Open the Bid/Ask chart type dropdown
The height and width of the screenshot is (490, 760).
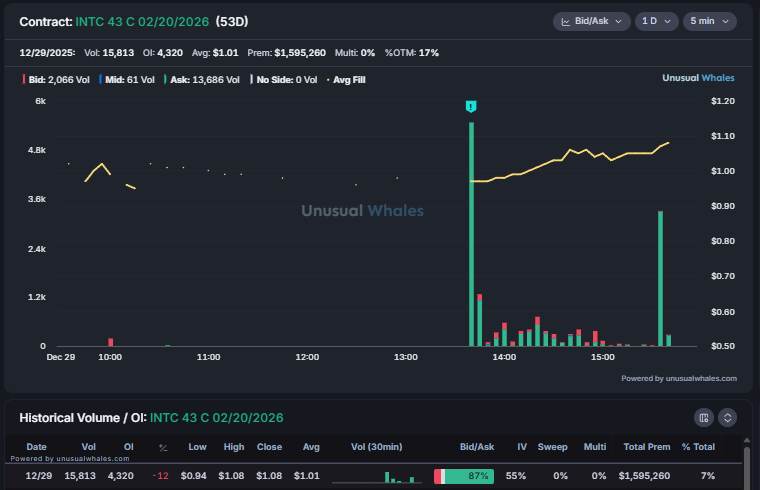tap(591, 21)
